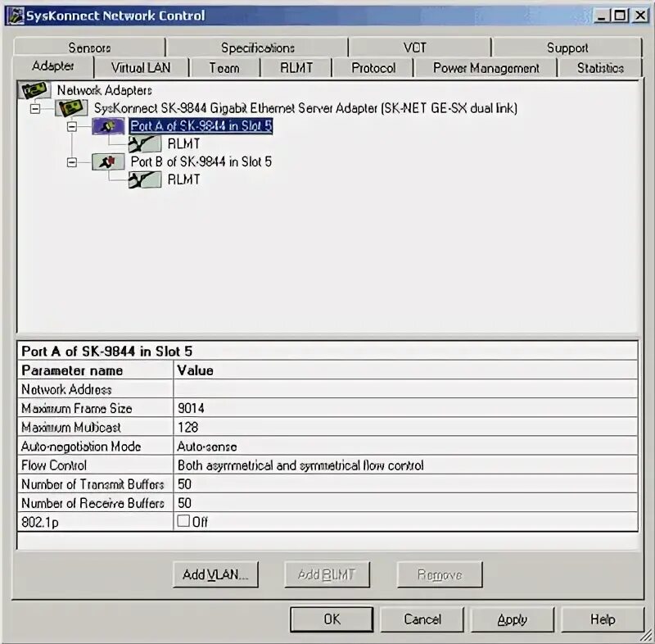Select the RLMT label under Port A
655x644 pixels.
(183, 144)
